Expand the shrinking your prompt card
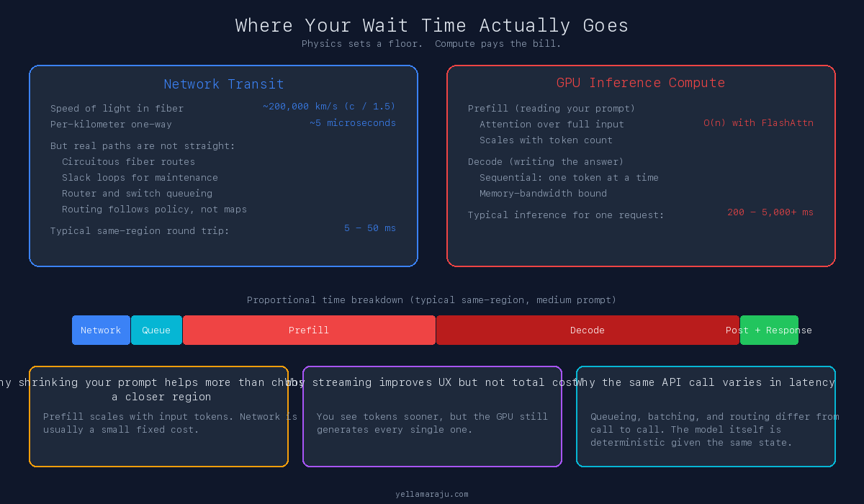The width and height of the screenshot is (864, 504). tap(158, 416)
